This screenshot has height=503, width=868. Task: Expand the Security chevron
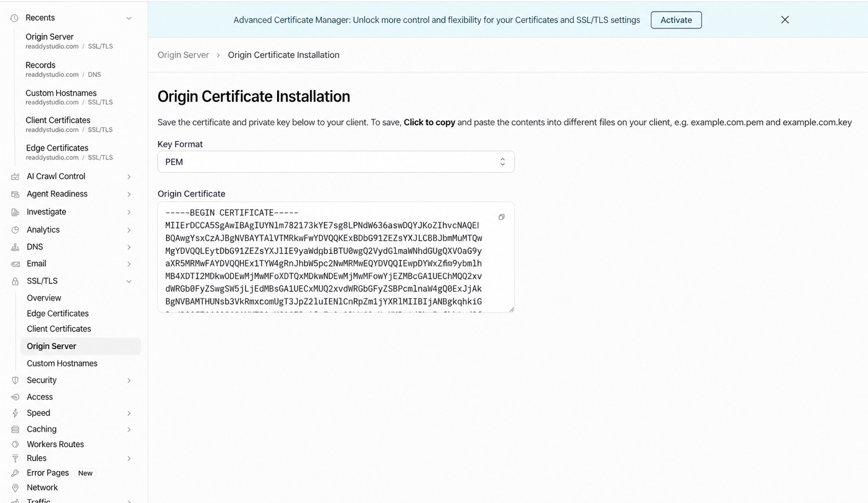coord(129,380)
